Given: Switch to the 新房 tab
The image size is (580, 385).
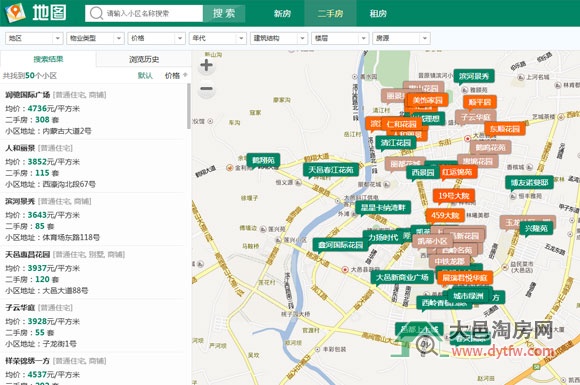Looking at the screenshot, I should 282,13.
